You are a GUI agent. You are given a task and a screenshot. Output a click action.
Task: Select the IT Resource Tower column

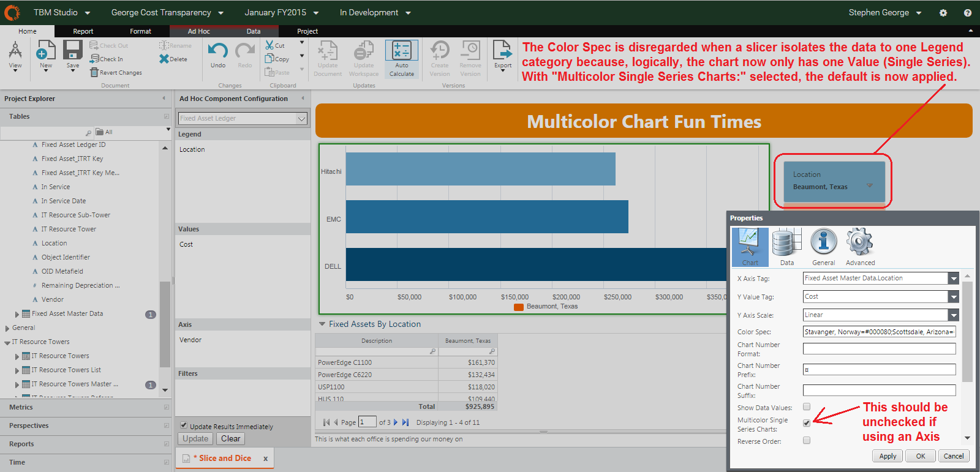click(x=69, y=229)
